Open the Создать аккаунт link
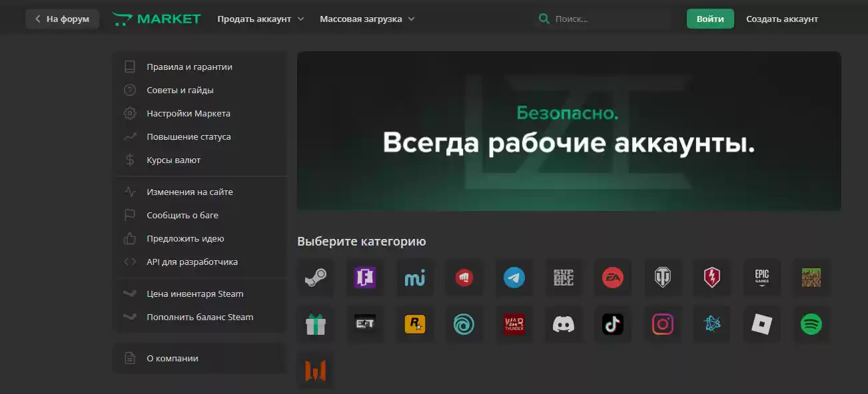The height and width of the screenshot is (394, 868). point(782,19)
